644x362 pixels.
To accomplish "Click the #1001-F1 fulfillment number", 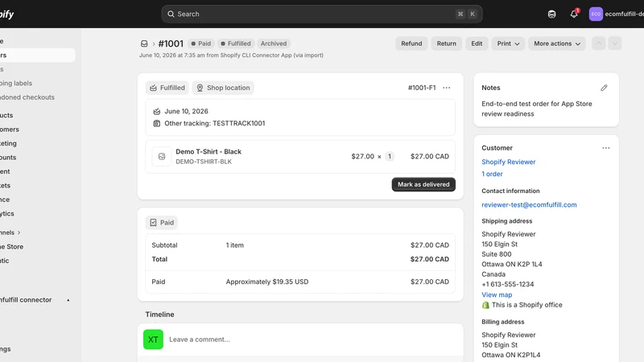I will (x=422, y=88).
